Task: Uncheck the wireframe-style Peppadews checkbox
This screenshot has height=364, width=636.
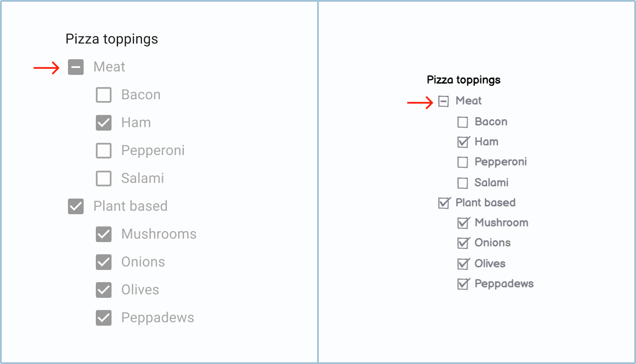Action: tap(463, 284)
